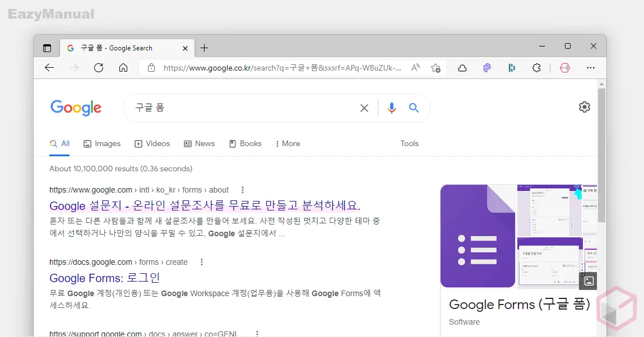644x337 pixels.
Task: Submit search with magnifier icon
Action: click(x=414, y=108)
